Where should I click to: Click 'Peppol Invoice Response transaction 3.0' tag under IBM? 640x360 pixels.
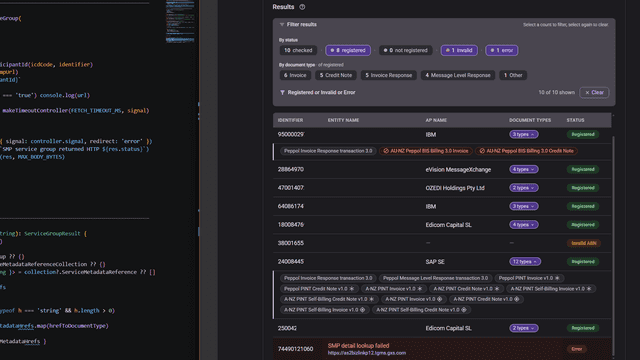point(328,151)
